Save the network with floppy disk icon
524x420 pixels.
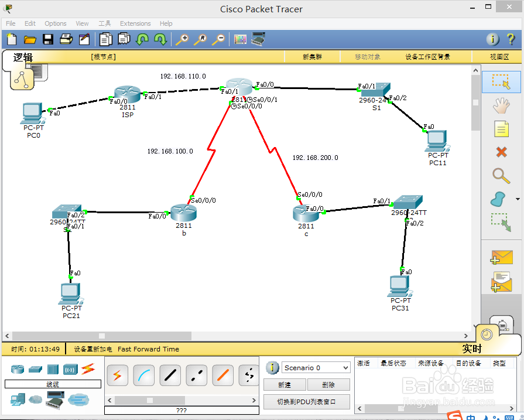[x=48, y=39]
